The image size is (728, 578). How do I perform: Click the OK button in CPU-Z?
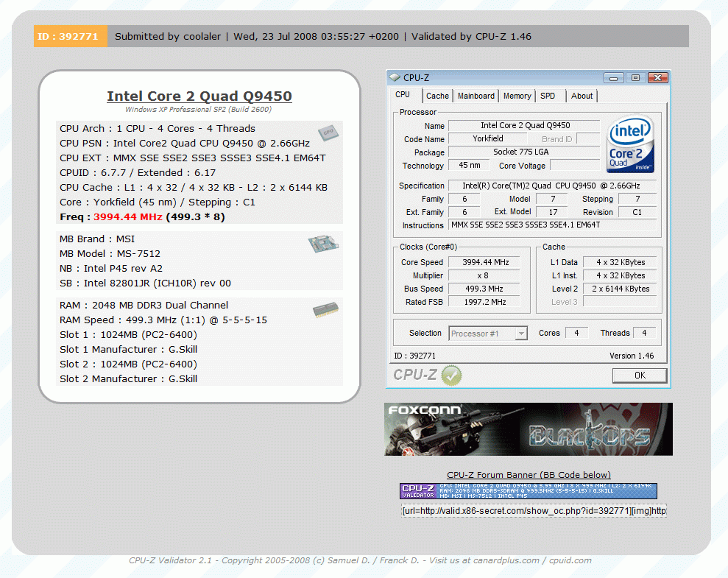coord(640,375)
